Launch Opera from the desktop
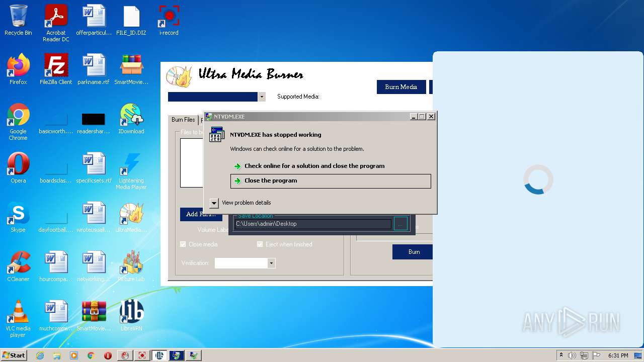Image resolution: width=644 pixels, height=362 pixels. [x=18, y=168]
